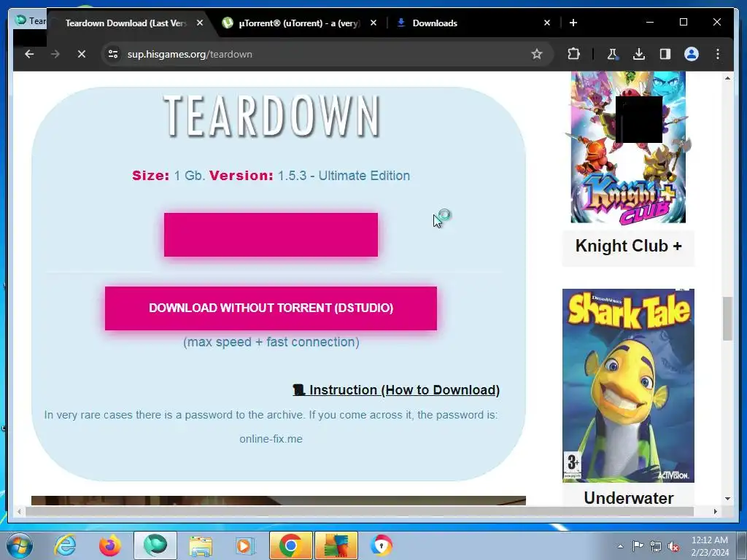Open the Knight Club + game cover
Image resolution: width=747 pixels, height=560 pixels.
[x=628, y=147]
